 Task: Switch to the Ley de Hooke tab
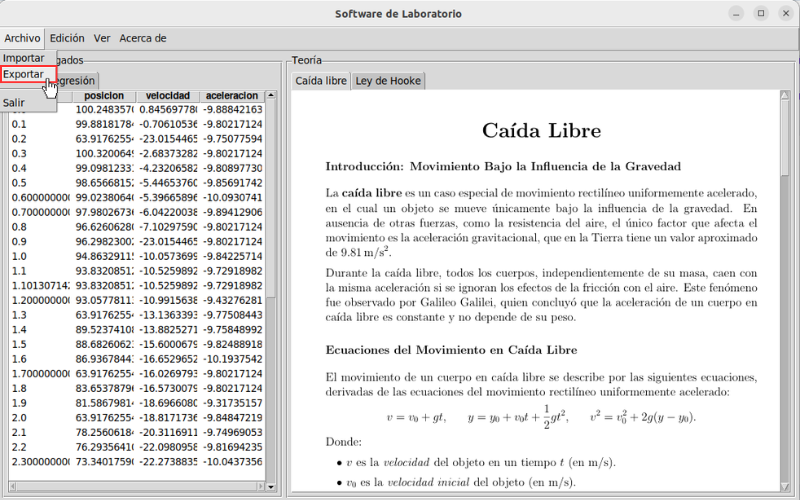tap(388, 81)
